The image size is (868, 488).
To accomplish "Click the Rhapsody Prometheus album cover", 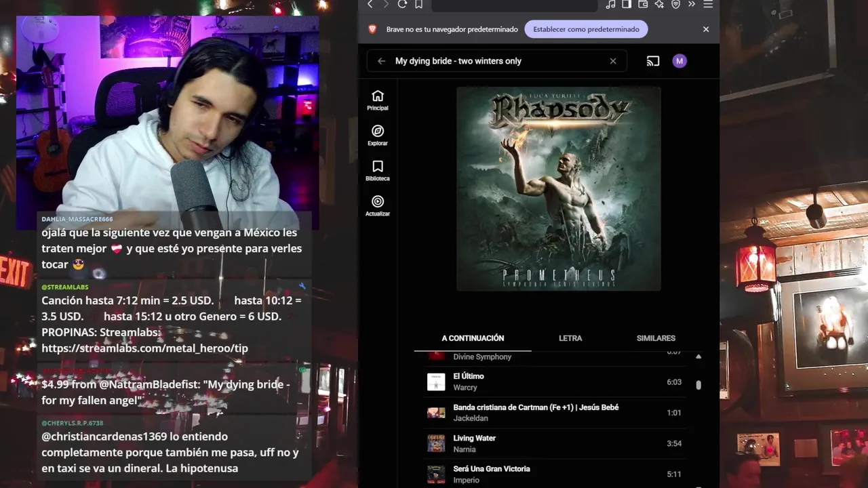I will pyautogui.click(x=559, y=189).
